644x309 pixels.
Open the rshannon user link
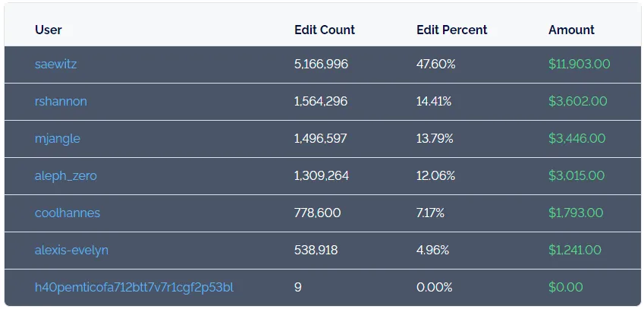pos(61,102)
